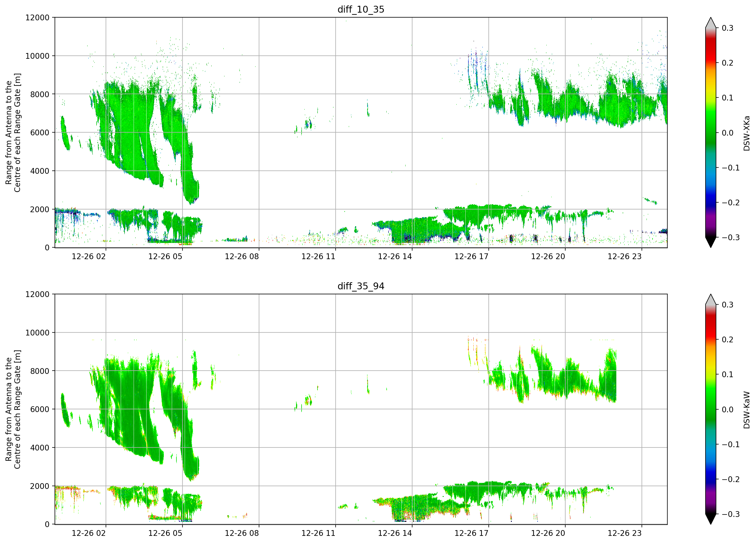756x543 pixels.
Task: Click the '12-26 11' x-tick under diff_35_94
Action: pyautogui.click(x=318, y=533)
